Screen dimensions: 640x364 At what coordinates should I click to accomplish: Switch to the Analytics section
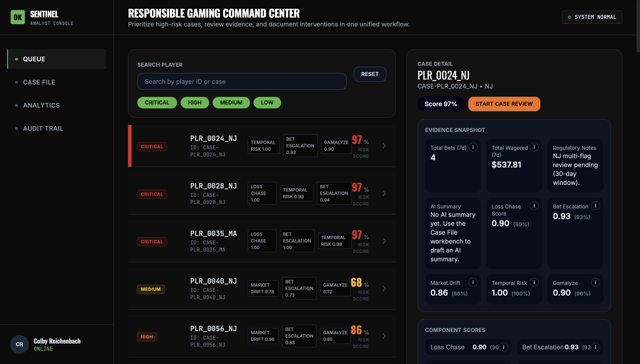tap(41, 105)
